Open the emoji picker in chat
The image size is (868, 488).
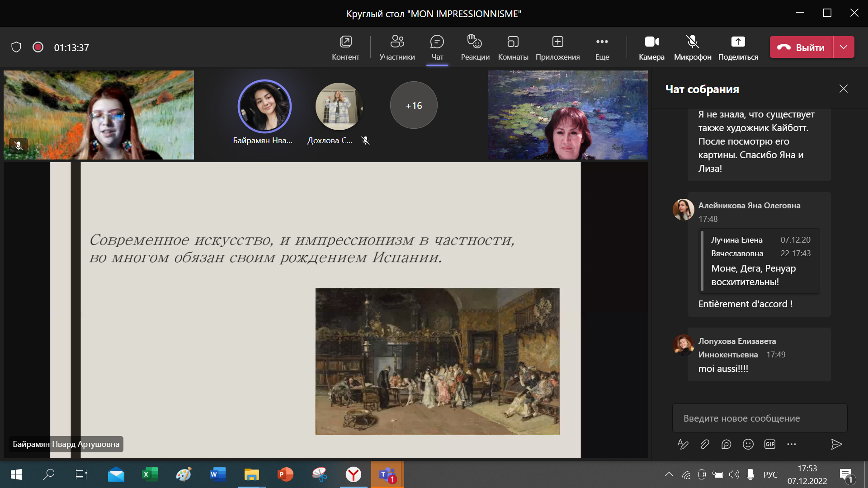(748, 444)
